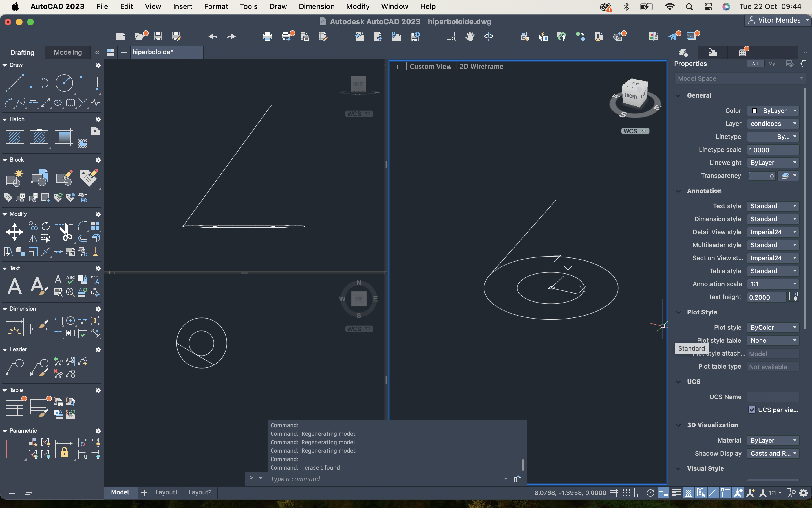
Task: Activate the Pan hand tool
Action: point(470,36)
